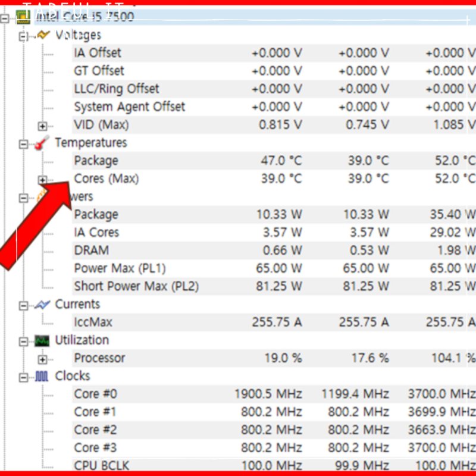Viewport: 476px width, 476px height.
Task: Select the VID (Max) row label
Action: click(101, 125)
